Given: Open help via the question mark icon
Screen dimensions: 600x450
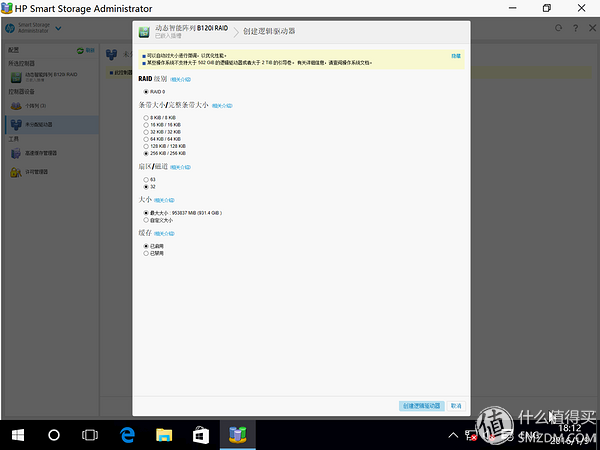Looking at the screenshot, I should coord(575,28).
